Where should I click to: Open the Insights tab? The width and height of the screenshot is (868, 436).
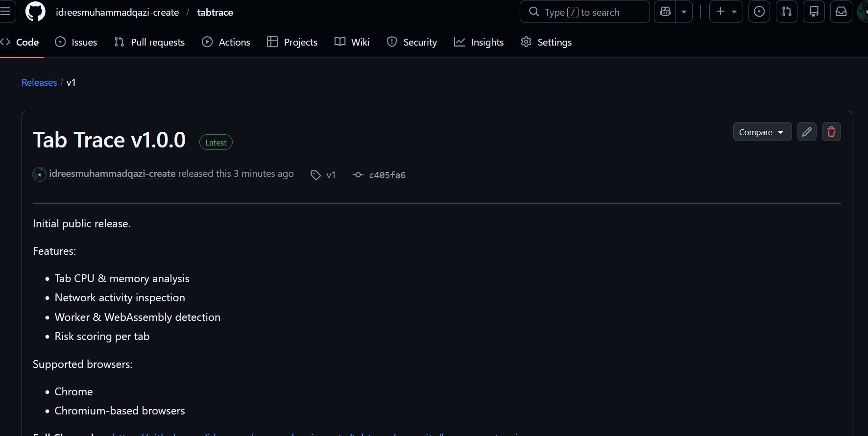click(479, 42)
